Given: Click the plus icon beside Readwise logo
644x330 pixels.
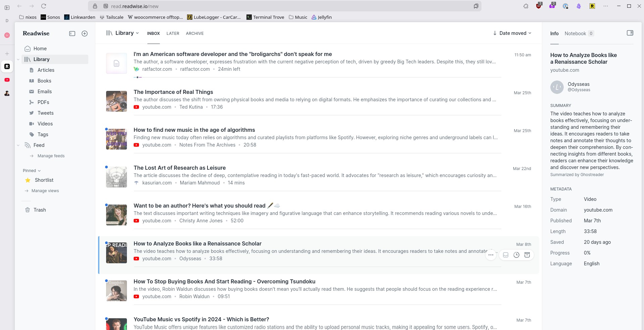Looking at the screenshot, I should pyautogui.click(x=85, y=34).
